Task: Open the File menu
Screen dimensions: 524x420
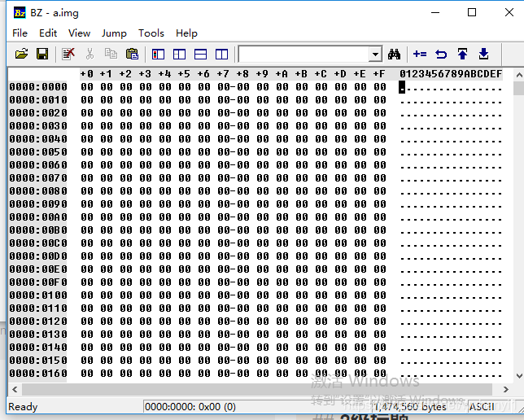Action: 20,33
